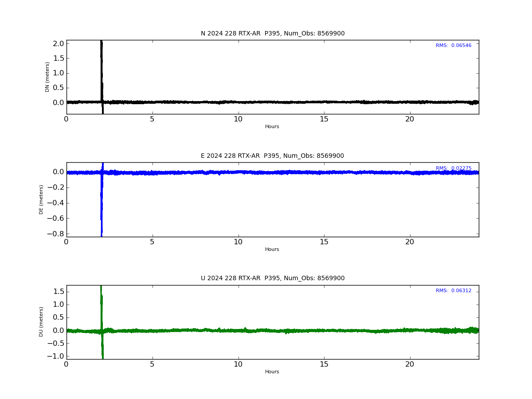
Task: Click the '10' hour tick under the north plot
Action: point(238,119)
